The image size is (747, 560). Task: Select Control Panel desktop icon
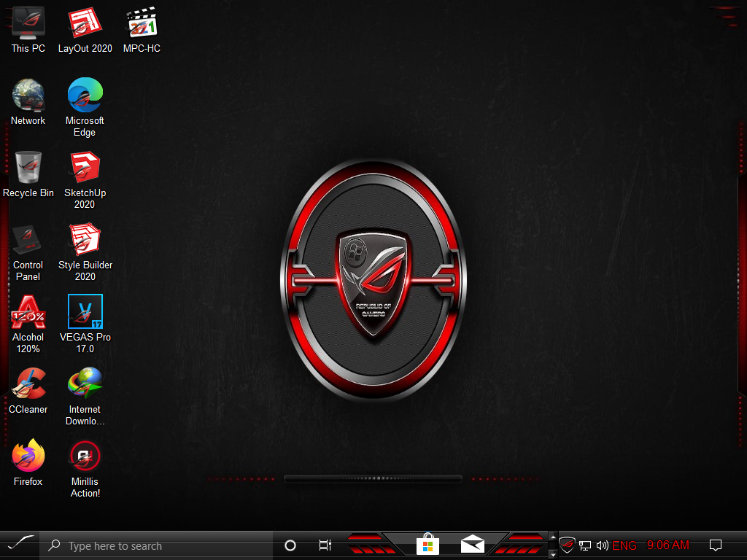click(28, 252)
